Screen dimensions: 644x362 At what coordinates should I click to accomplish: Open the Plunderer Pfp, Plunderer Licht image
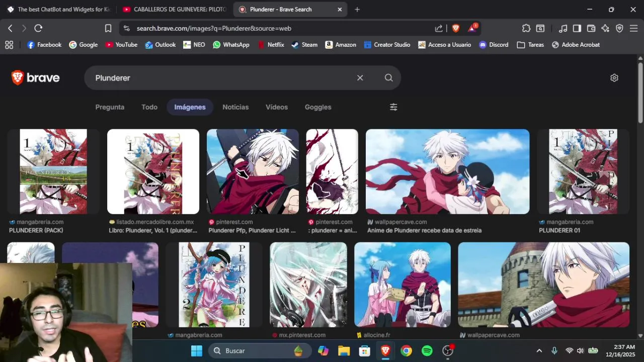point(253,171)
